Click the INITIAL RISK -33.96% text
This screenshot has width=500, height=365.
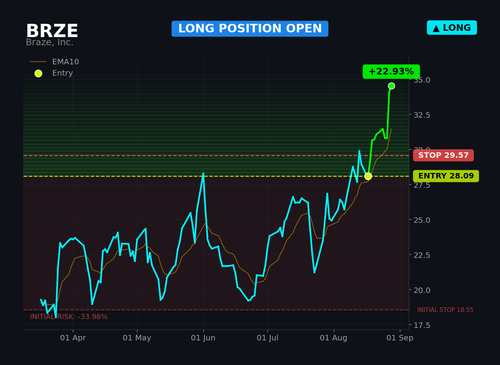point(69,317)
